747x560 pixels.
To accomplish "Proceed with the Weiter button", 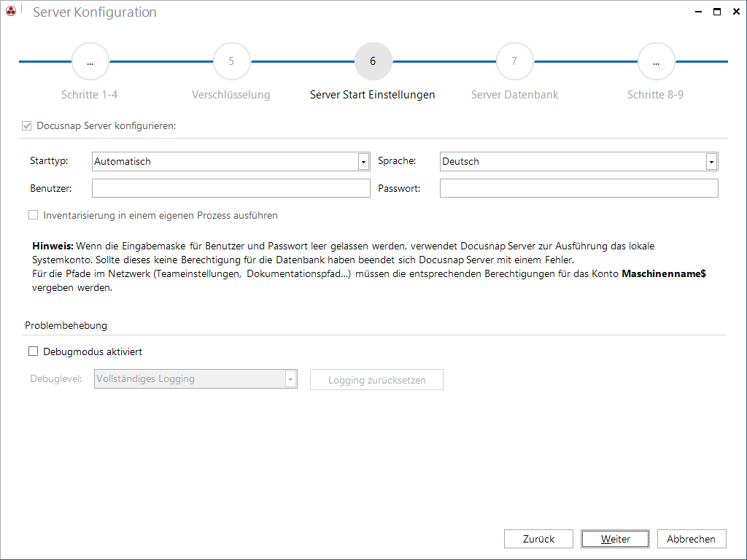I will click(615, 539).
